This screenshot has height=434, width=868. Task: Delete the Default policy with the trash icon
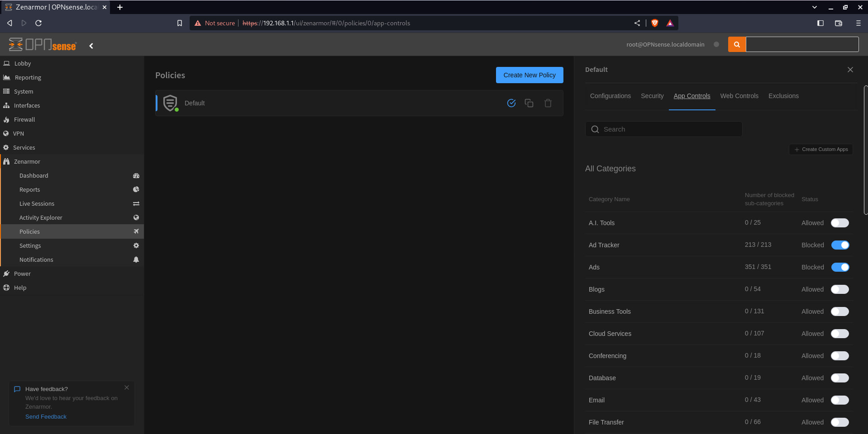click(x=548, y=103)
